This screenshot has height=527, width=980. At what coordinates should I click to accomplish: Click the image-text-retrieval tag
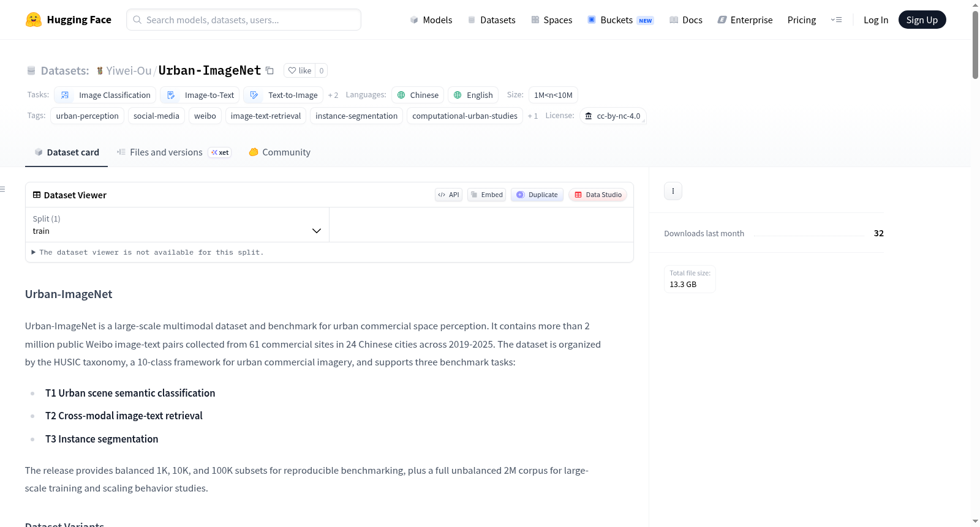click(266, 116)
